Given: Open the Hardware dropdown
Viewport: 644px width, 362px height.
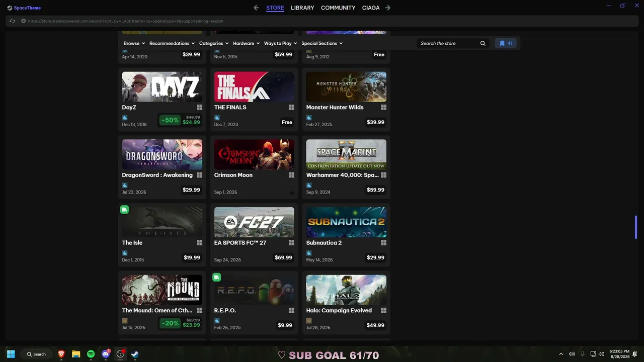Looking at the screenshot, I should (247, 43).
